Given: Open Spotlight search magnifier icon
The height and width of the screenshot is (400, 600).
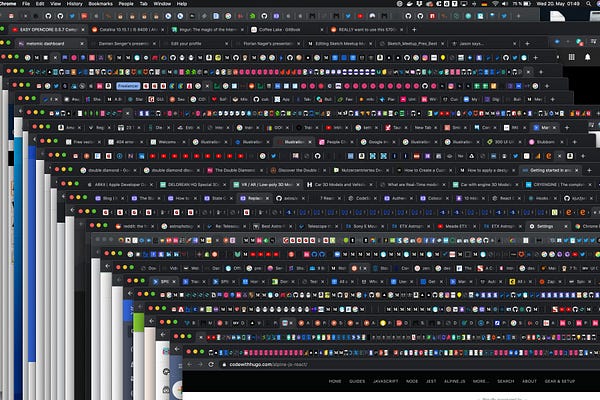Looking at the screenshot, I should tap(589, 3).
